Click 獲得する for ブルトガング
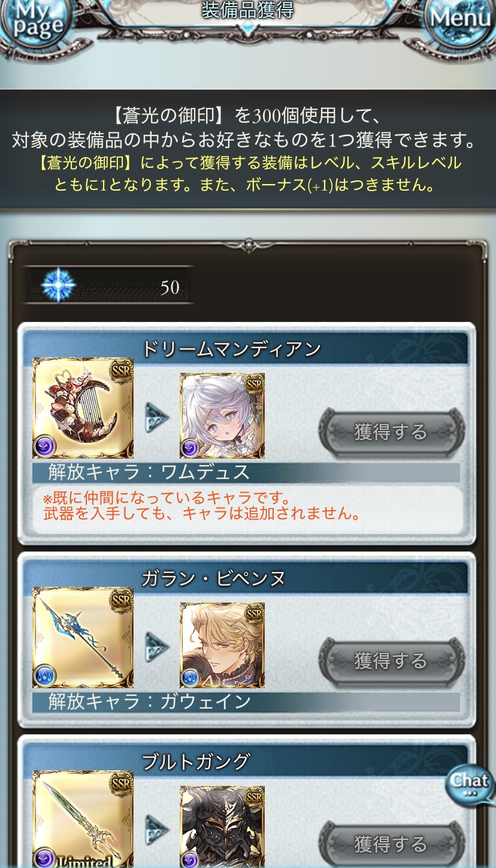 tap(391, 844)
